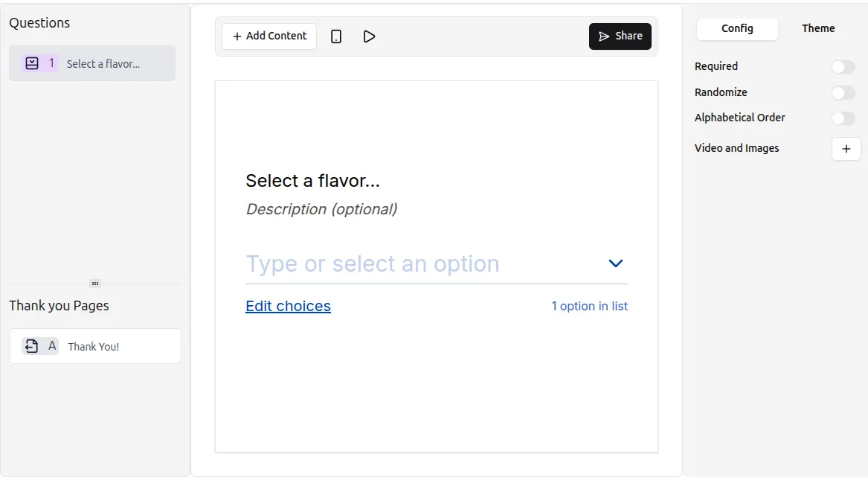
Task: Switch to the Theme tab
Action: 817,28
